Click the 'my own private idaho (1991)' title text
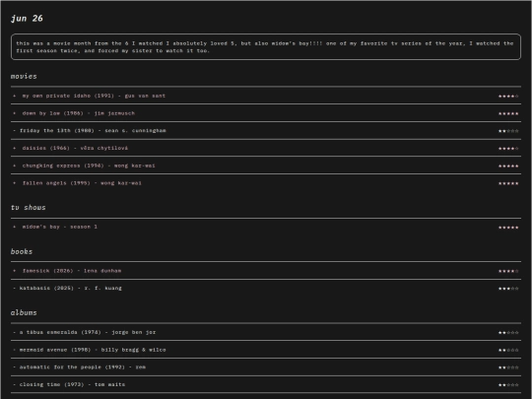The image size is (532, 399). click(68, 96)
